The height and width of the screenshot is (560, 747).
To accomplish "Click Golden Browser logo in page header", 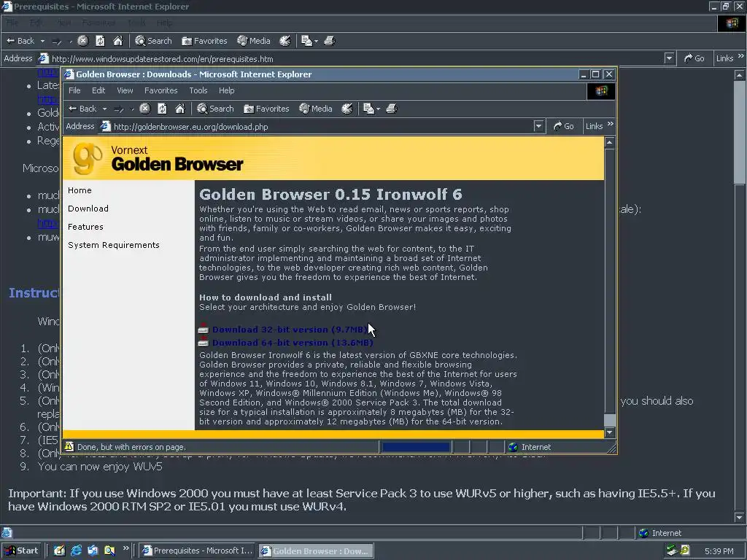I will [158, 158].
